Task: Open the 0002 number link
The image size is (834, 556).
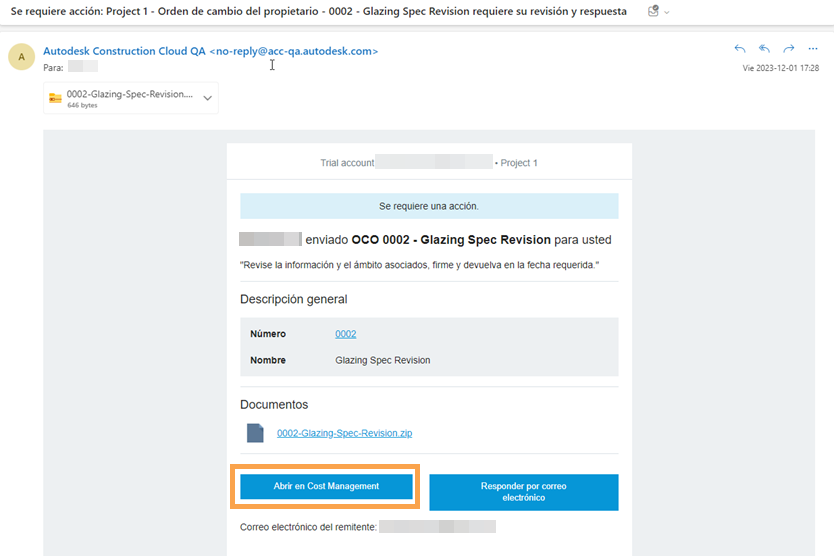Action: click(346, 334)
